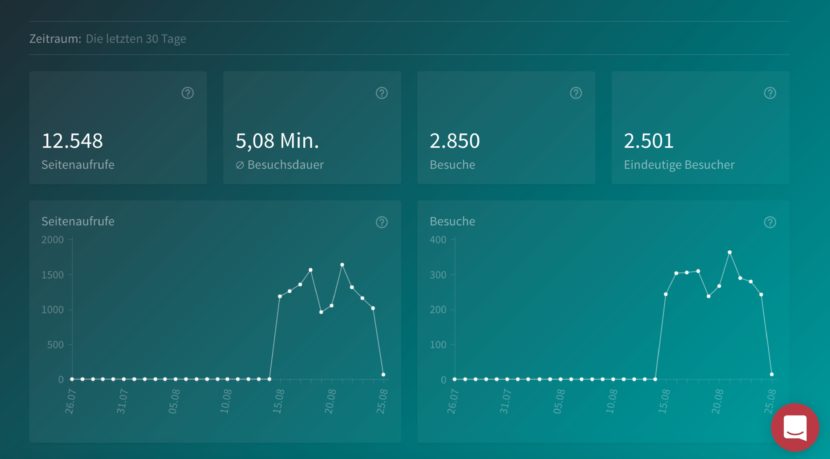The image size is (830, 459).
Task: Click help icon on Seitenaufrufe chart
Action: pyautogui.click(x=382, y=222)
